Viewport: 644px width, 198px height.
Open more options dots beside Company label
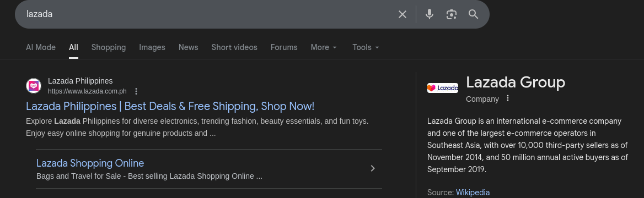tap(508, 98)
